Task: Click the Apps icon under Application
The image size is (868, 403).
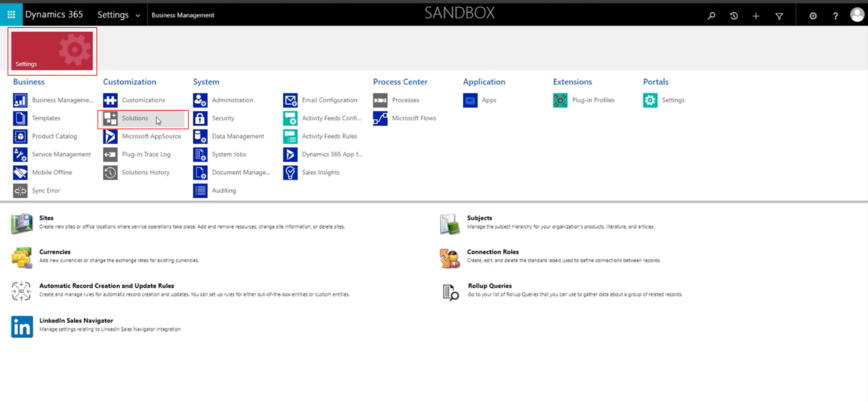Action: pyautogui.click(x=470, y=100)
